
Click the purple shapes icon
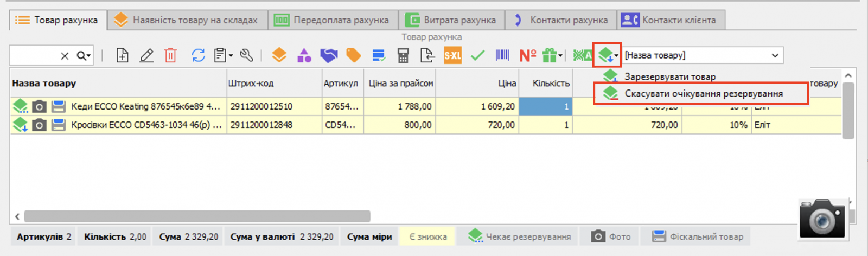pos(304,55)
